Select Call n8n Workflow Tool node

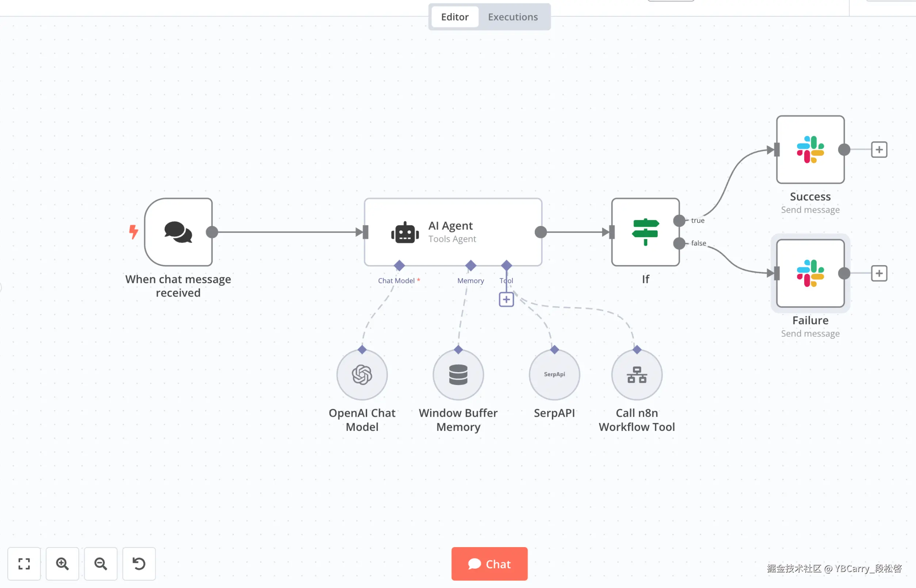point(637,375)
